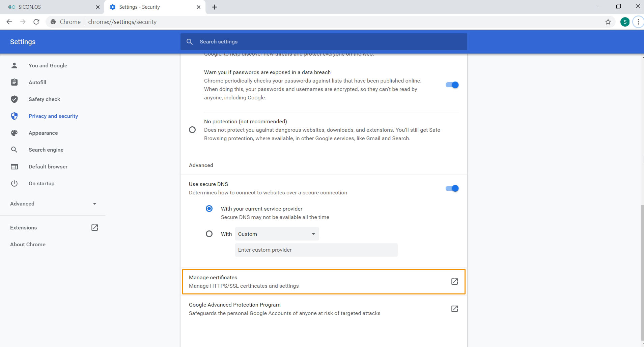Click the Safety check shield icon
The width and height of the screenshot is (644, 347).
(14, 99)
